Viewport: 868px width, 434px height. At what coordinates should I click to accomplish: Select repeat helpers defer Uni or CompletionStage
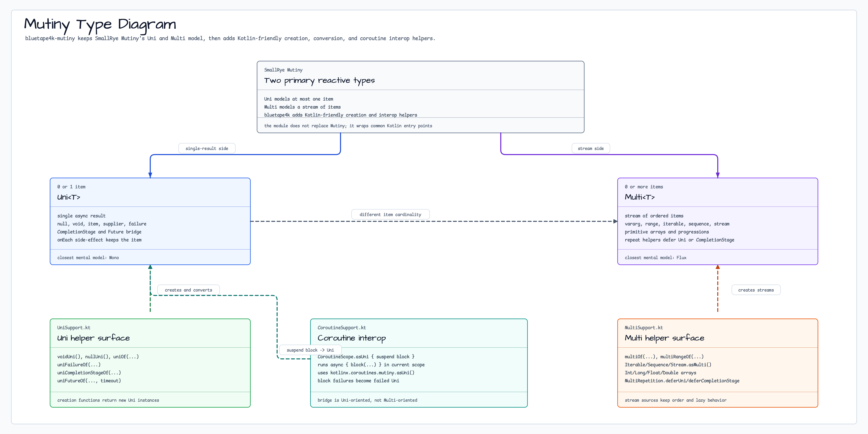coord(679,240)
